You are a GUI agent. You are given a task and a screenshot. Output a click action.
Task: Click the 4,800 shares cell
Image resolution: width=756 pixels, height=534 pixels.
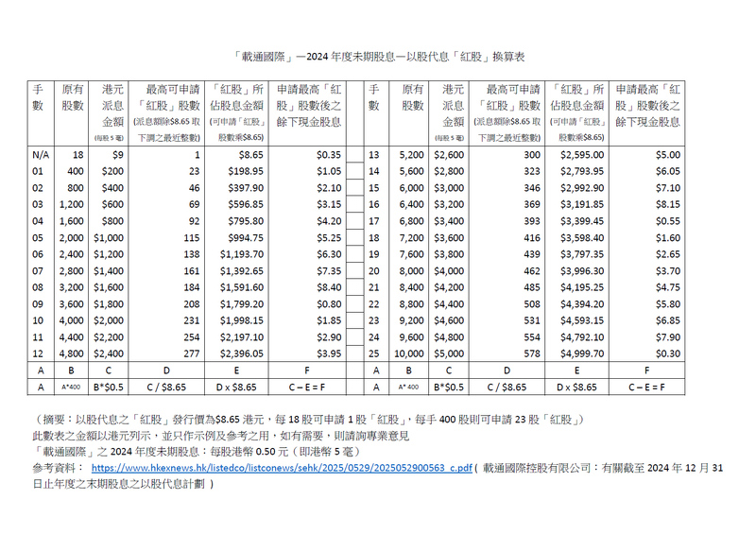click(72, 353)
